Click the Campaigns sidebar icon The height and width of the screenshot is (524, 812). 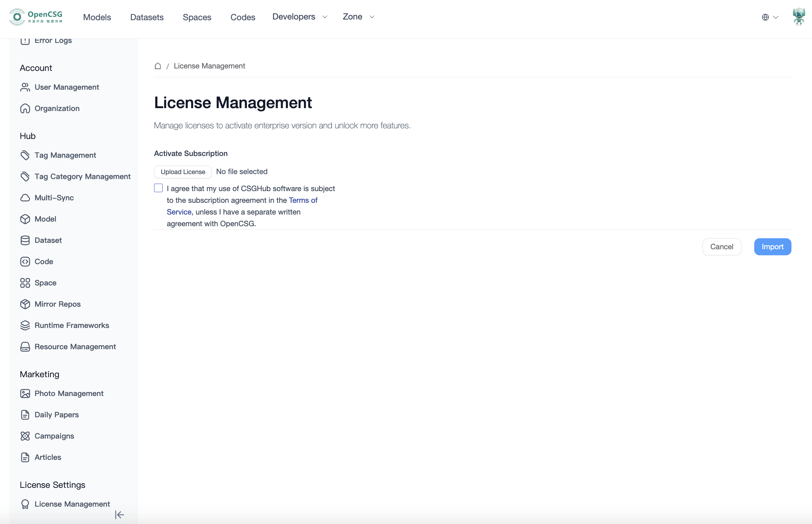pos(25,436)
